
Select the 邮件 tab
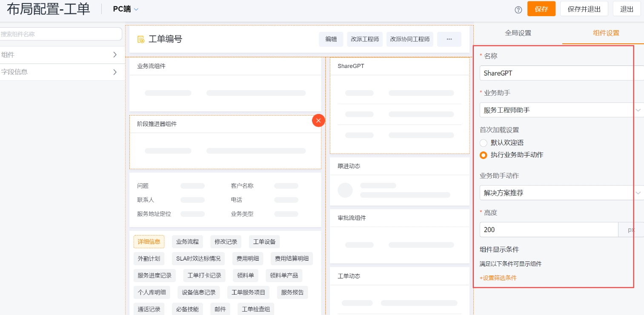[x=220, y=309]
